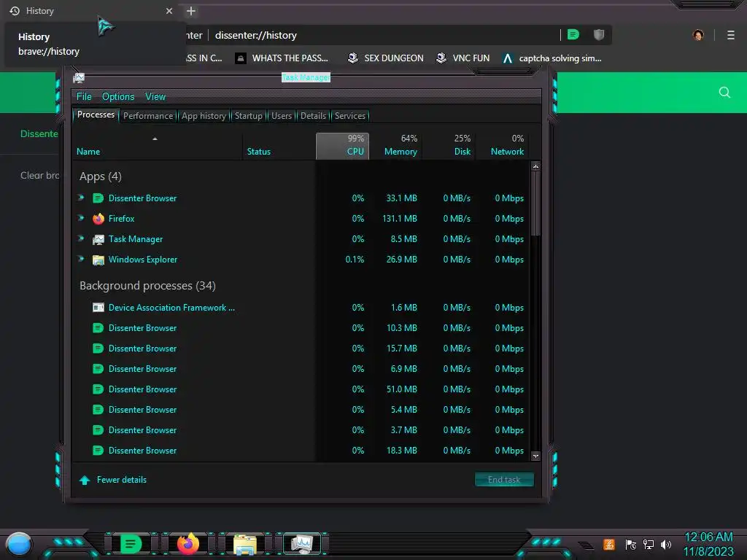Open the browser profile avatar
747x560 pixels.
698,35
